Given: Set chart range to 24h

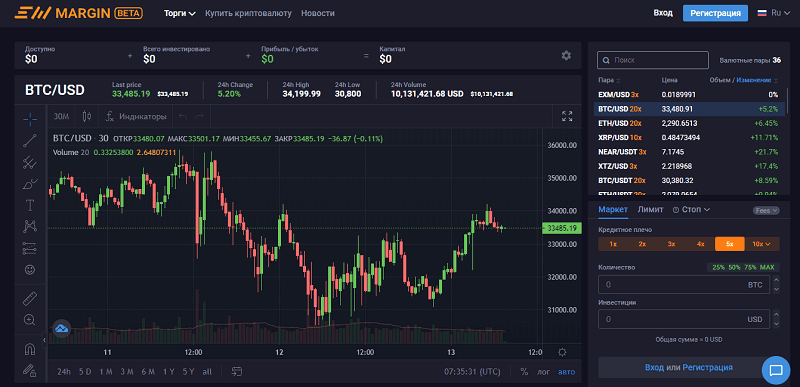Looking at the screenshot, I should [64, 372].
